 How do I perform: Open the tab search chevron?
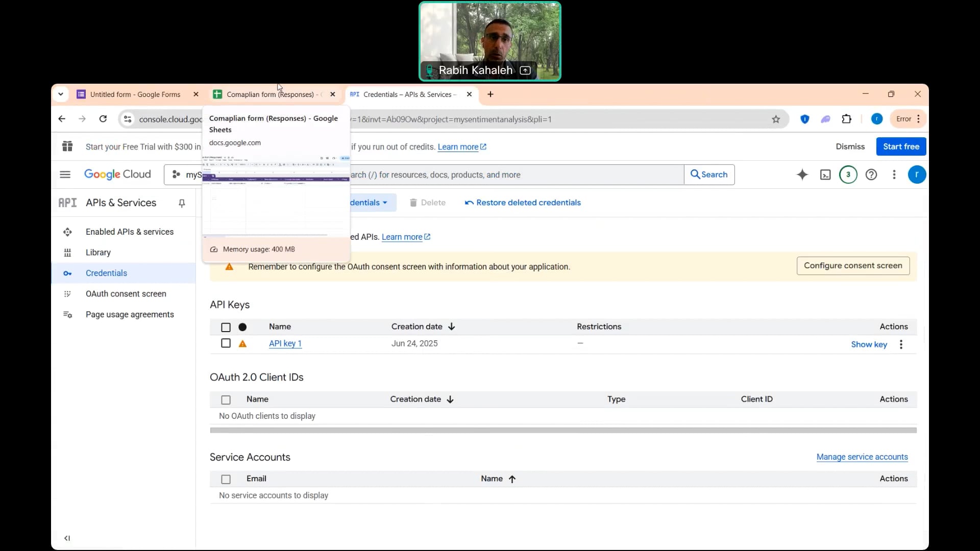click(61, 94)
